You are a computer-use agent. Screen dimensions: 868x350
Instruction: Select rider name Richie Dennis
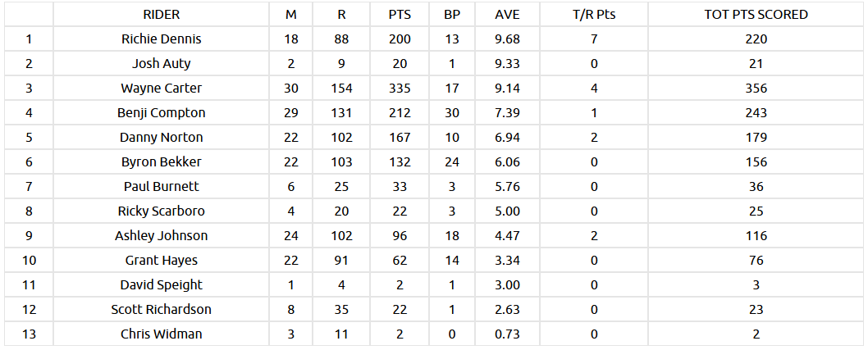coord(161,39)
